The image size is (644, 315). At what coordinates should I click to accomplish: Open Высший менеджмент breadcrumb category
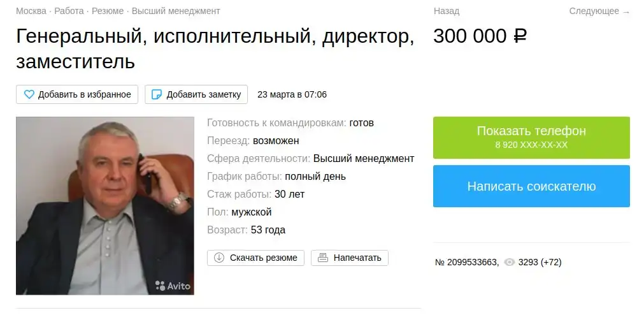[x=176, y=11]
